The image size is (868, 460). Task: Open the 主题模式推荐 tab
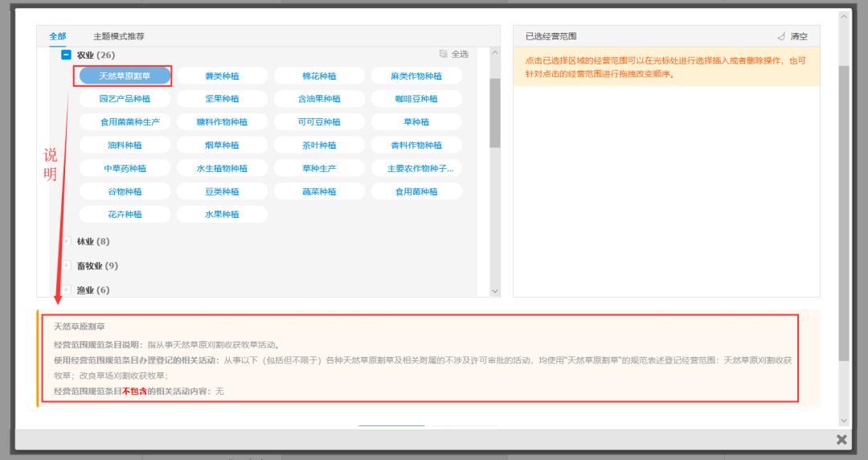pos(118,36)
